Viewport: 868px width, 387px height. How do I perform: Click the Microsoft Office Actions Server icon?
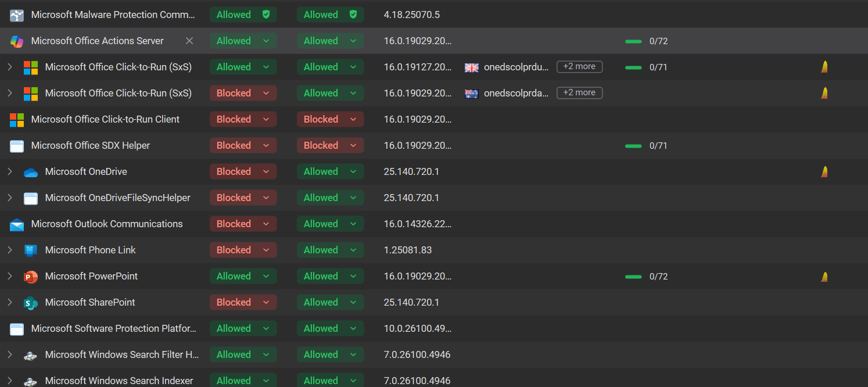click(x=17, y=41)
